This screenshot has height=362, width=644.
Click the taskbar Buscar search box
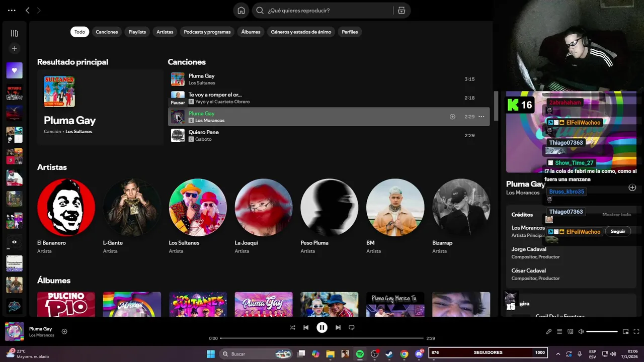pos(257,354)
